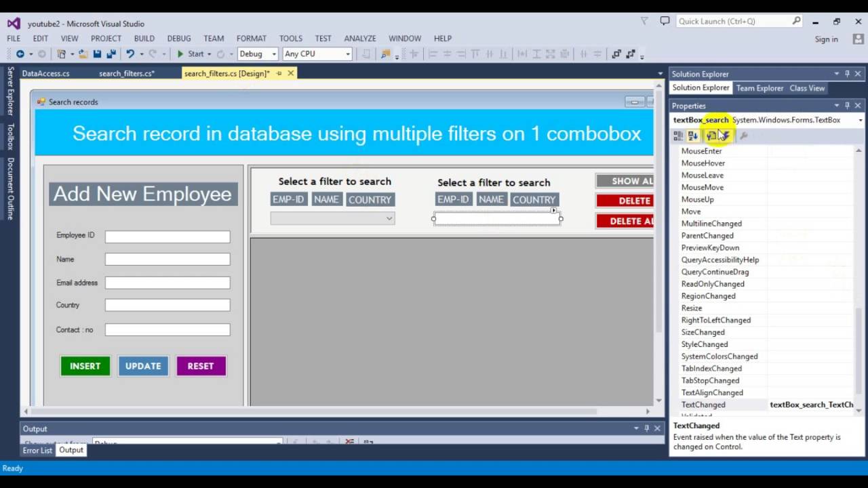Viewport: 868px width, 488px height.
Task: Click the purple RESET button
Action: coord(201,366)
